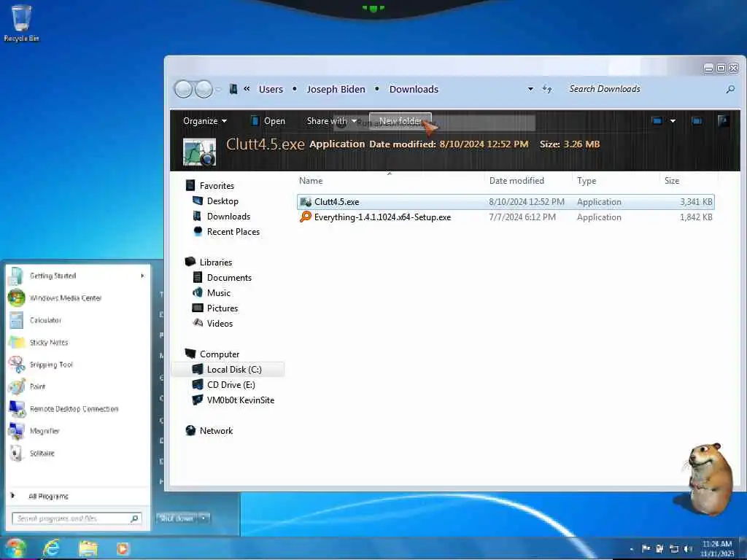The image size is (747, 560).
Task: Click the Search programs and files box
Action: (x=76, y=518)
